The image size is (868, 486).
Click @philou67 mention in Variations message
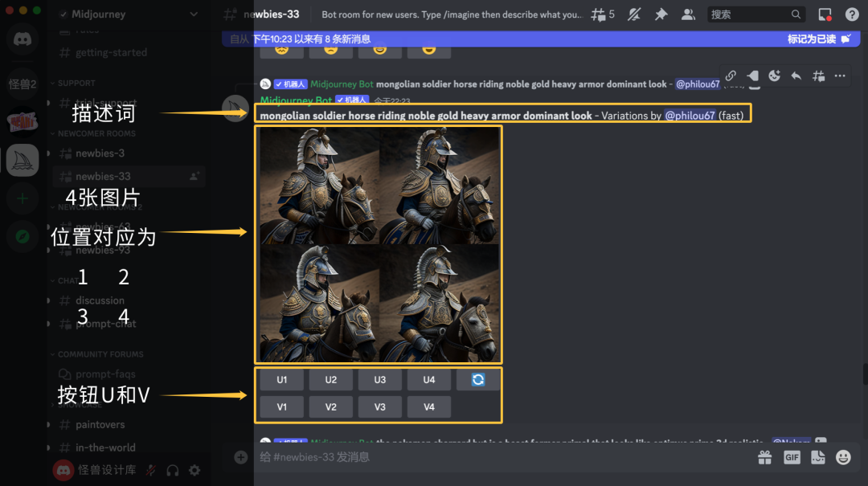[x=690, y=116]
